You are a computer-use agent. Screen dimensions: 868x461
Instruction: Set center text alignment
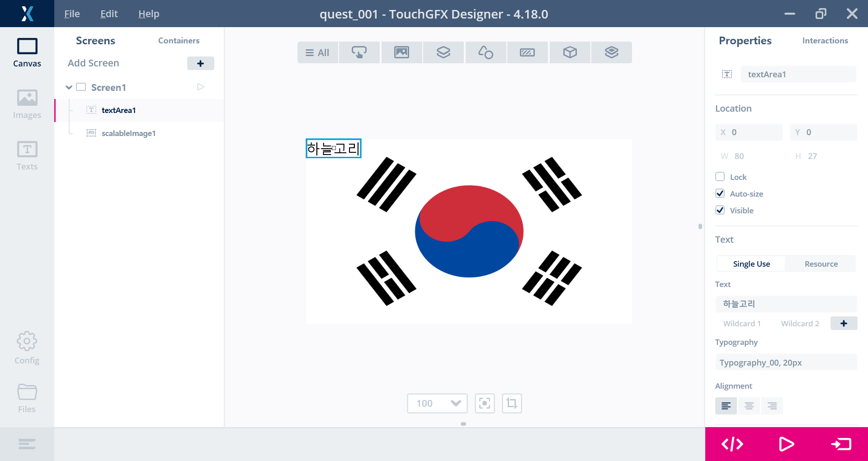749,406
